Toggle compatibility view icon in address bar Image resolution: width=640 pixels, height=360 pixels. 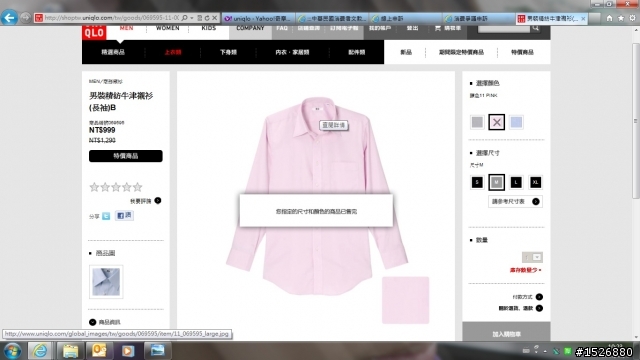pyautogui.click(x=200, y=18)
